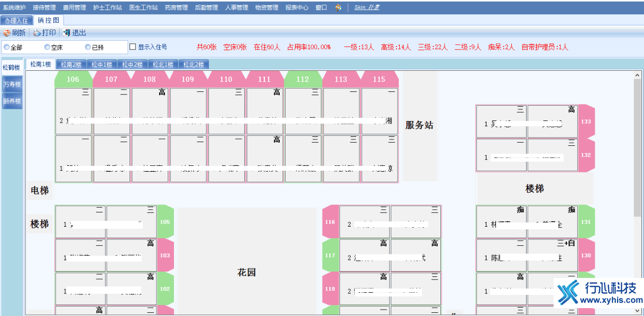Open the 系统维护 menu
Image resolution: width=644 pixels, height=316 pixels.
[14, 7]
